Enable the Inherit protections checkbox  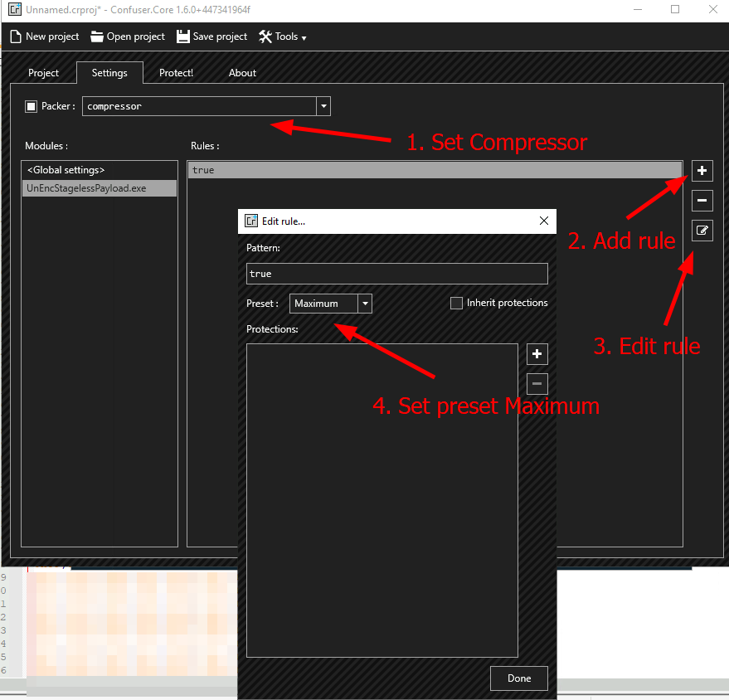(456, 303)
